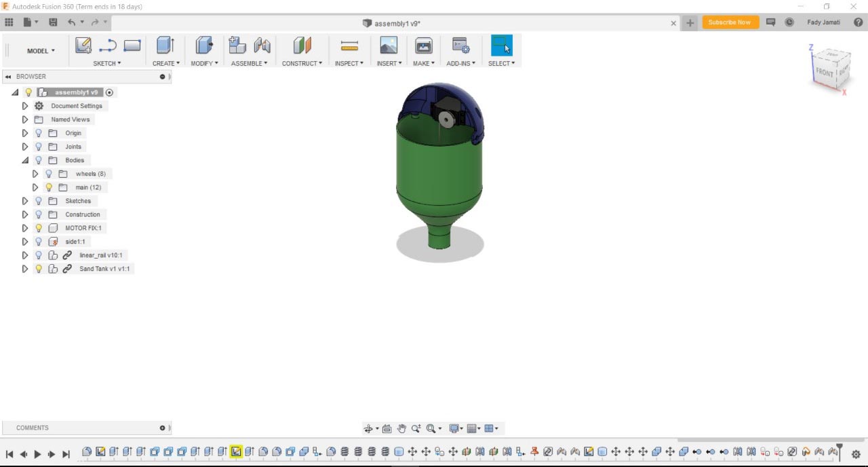This screenshot has height=467, width=868.
Task: Select the Pan hand tool
Action: coord(401,428)
